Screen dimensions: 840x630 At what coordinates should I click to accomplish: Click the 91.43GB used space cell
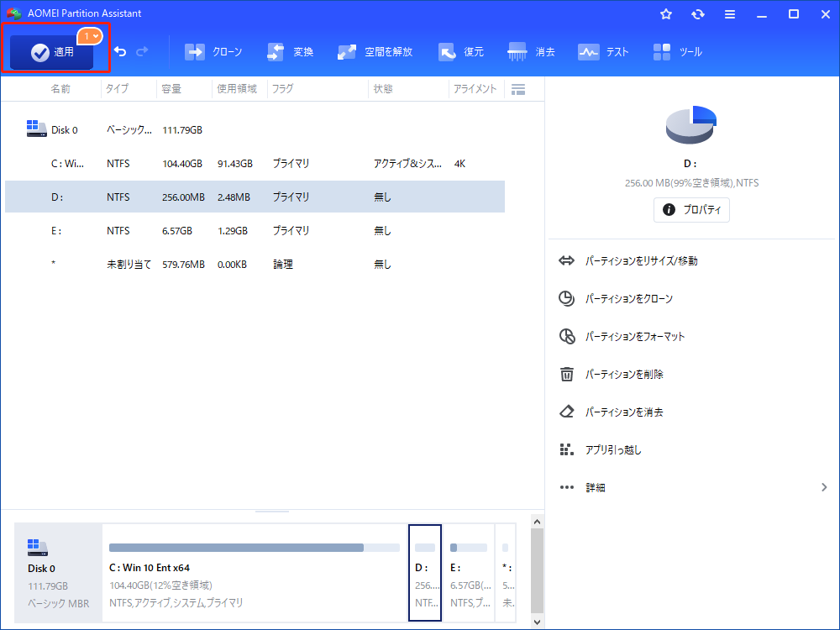234,164
